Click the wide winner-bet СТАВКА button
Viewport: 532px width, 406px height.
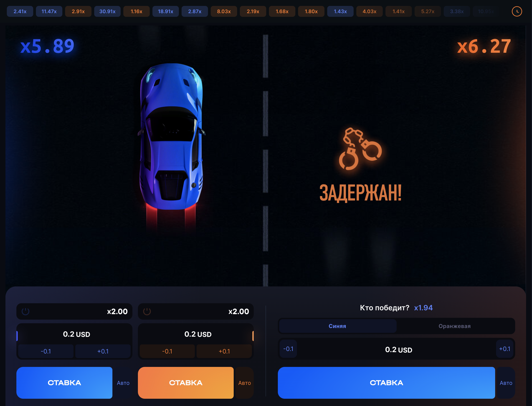pos(386,383)
